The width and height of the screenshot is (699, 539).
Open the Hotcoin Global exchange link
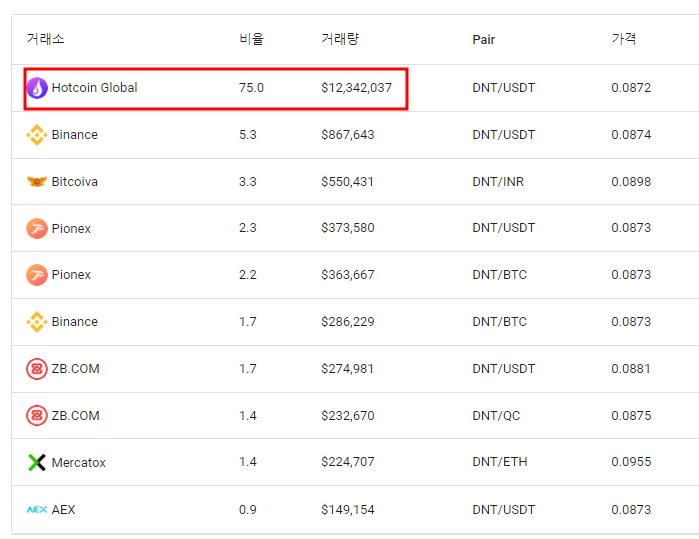pyautogui.click(x=95, y=87)
